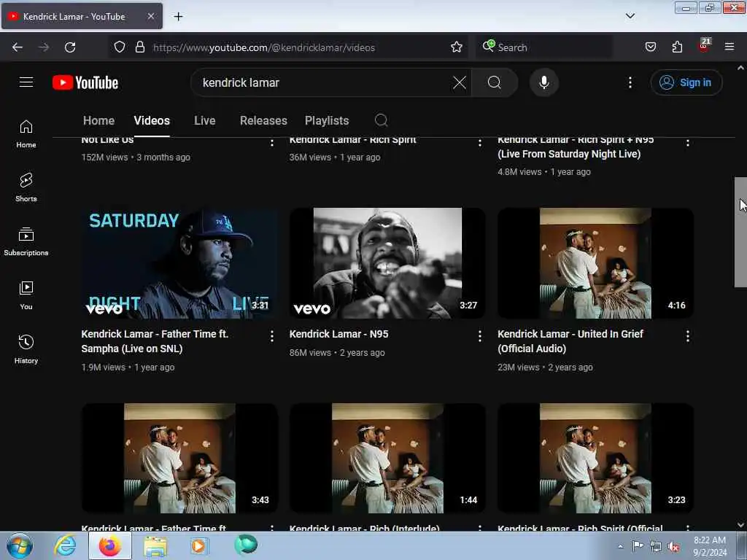The width and height of the screenshot is (747, 560).
Task: Open options for Rich Spirit + N95 SNL video
Action: pyautogui.click(x=687, y=142)
